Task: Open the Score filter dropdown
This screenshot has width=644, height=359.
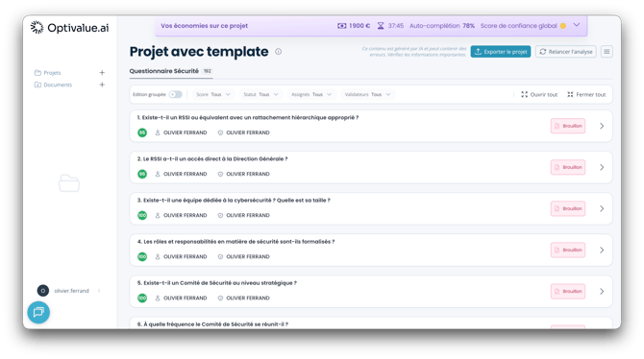Action: point(213,94)
